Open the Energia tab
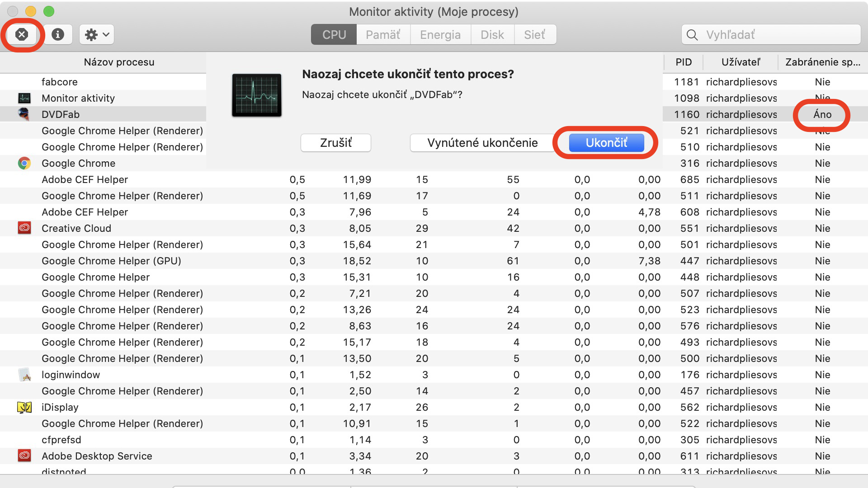The height and width of the screenshot is (488, 868). [440, 35]
